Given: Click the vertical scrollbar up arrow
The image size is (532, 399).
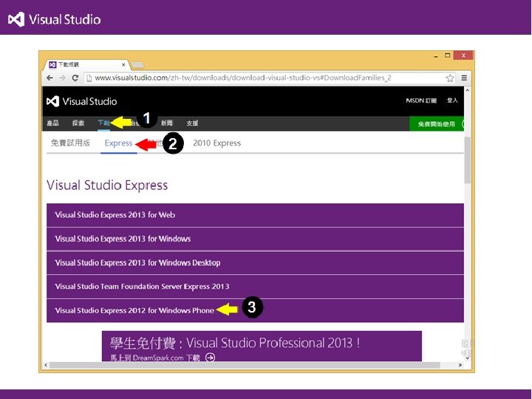Looking at the screenshot, I should [468, 91].
